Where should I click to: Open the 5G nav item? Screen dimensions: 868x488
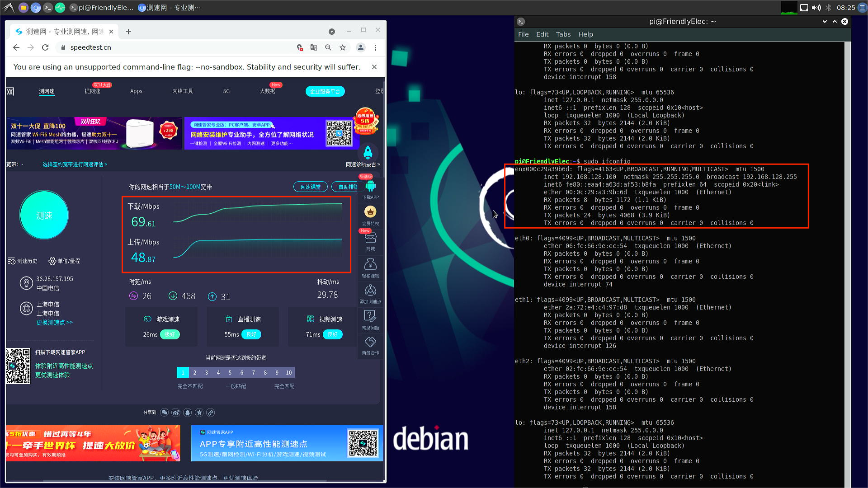pos(226,91)
